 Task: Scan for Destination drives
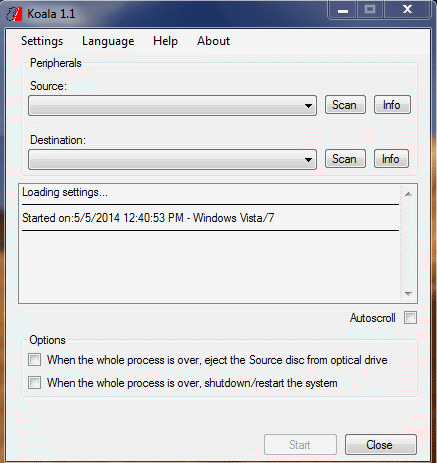click(345, 159)
